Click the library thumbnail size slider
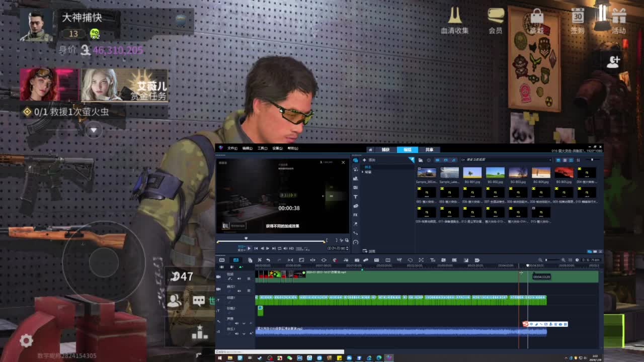 coord(593,160)
